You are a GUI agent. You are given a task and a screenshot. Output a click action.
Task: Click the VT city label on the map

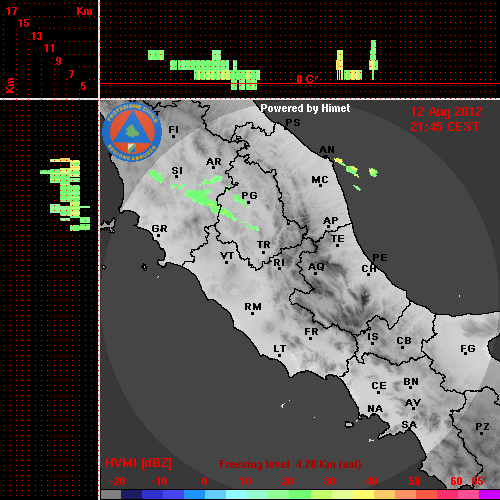point(227,256)
